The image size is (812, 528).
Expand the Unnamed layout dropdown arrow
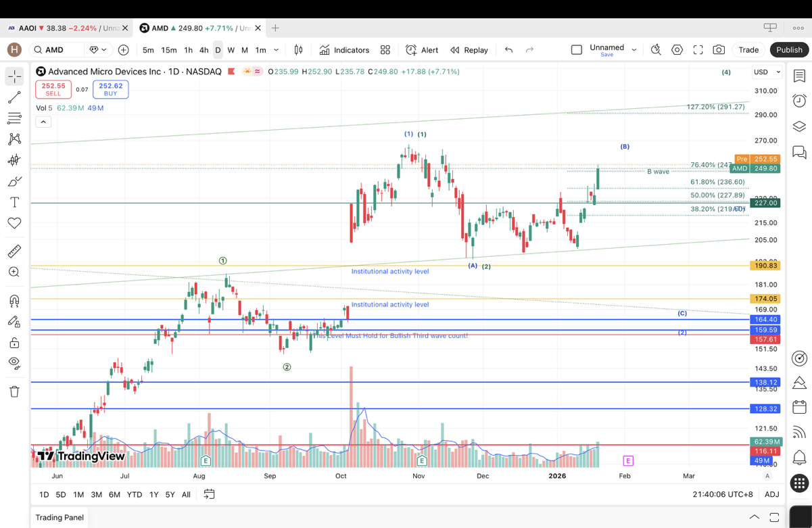point(634,50)
